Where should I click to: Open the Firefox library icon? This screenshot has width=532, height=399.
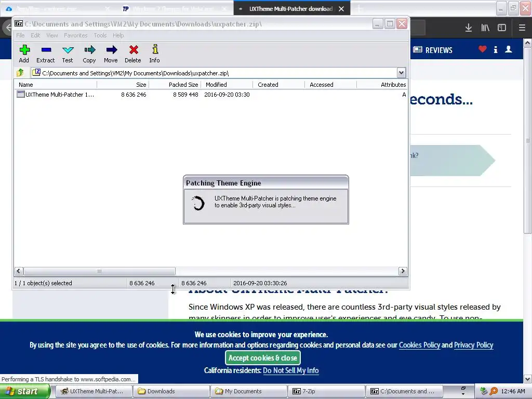click(485, 28)
